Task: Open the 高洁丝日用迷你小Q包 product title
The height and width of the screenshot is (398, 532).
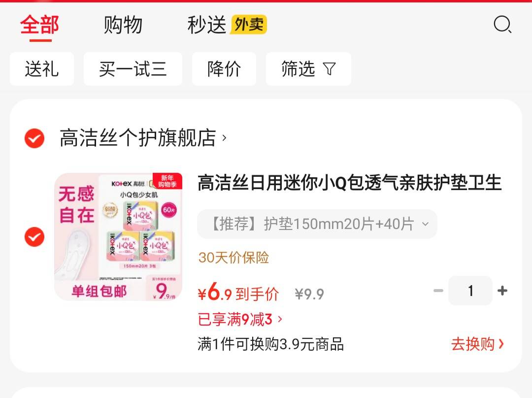Action: coord(349,183)
